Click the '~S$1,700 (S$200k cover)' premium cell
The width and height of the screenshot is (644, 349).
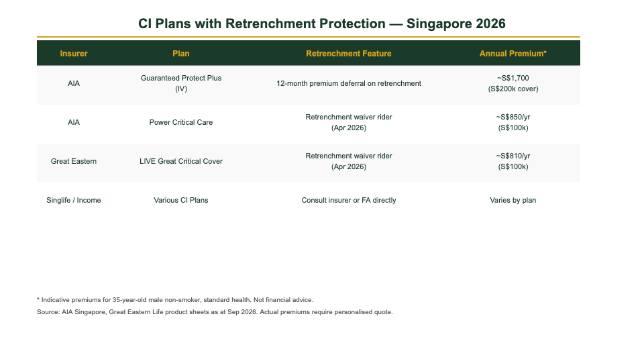click(x=513, y=83)
